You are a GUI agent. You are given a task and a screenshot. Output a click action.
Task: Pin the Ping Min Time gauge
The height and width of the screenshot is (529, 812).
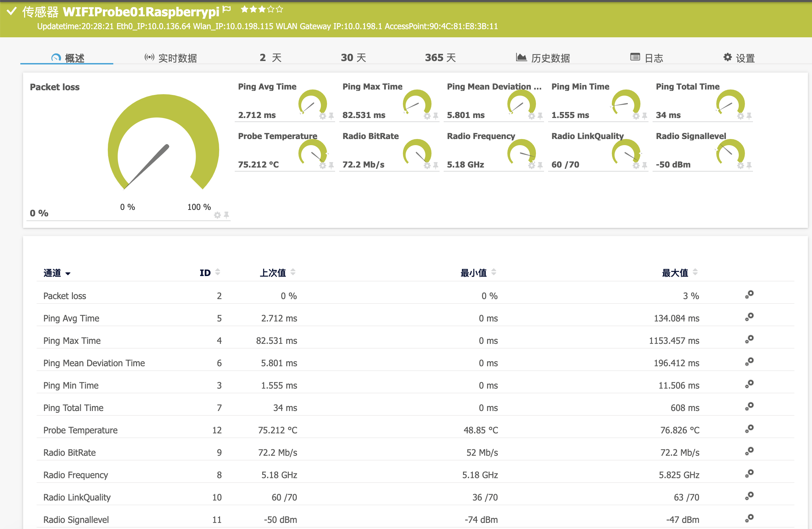click(x=644, y=116)
